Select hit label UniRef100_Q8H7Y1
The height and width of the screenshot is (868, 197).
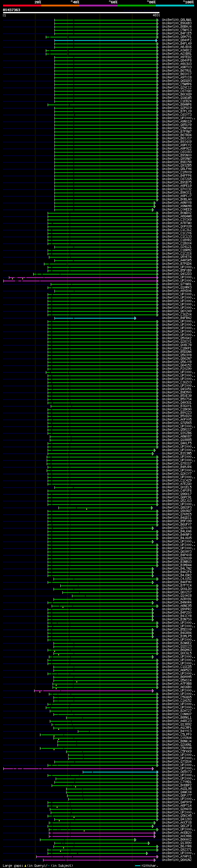click(x=177, y=37)
